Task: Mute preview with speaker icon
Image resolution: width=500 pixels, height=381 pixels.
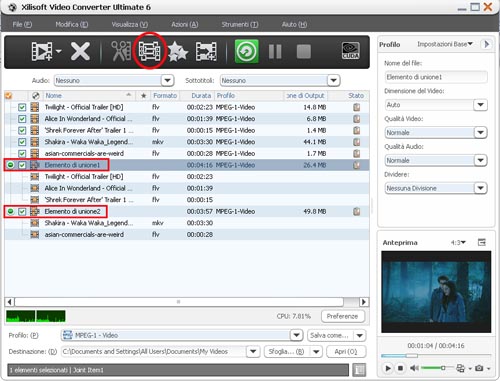Action: [x=414, y=368]
